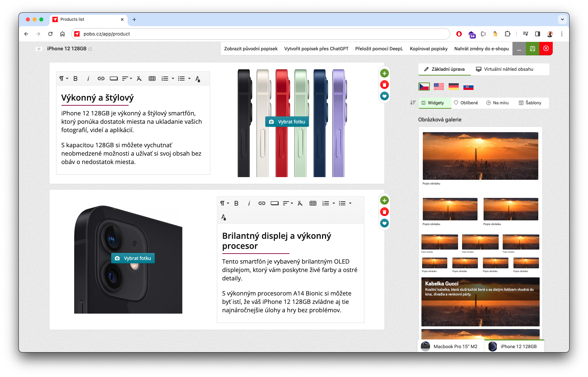Click the browser address bar pobo.cz/app/product
The image size is (588, 377).
tap(261, 34)
